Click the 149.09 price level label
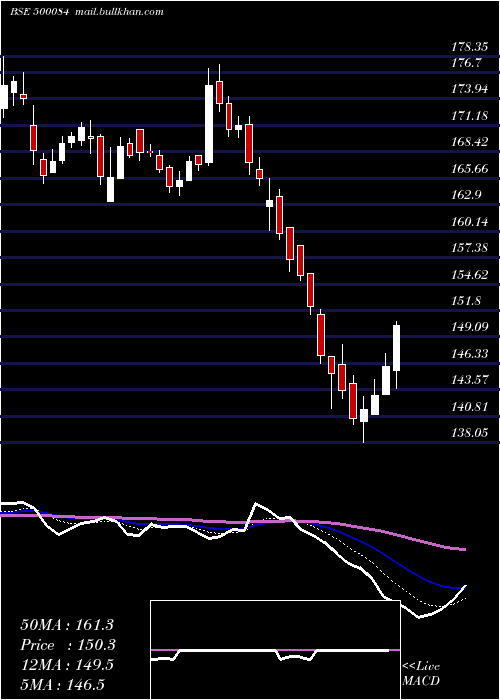The width and height of the screenshot is (500, 700). pyautogui.click(x=470, y=327)
